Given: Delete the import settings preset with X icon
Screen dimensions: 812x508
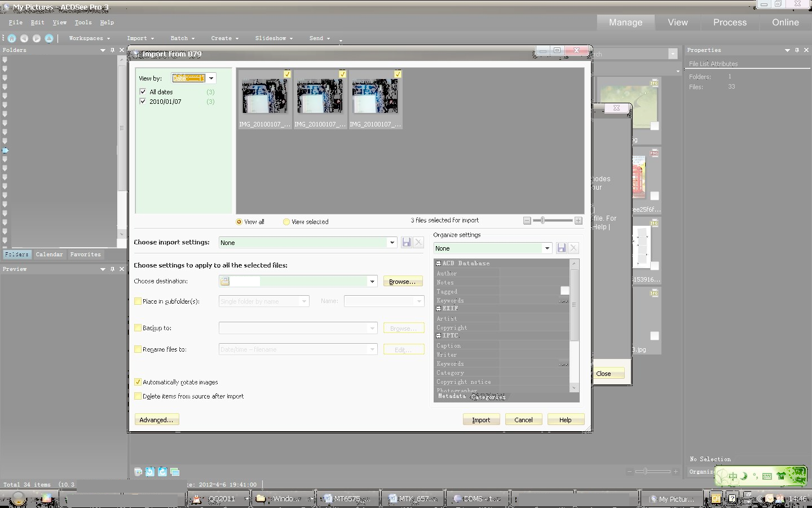Looking at the screenshot, I should [418, 242].
